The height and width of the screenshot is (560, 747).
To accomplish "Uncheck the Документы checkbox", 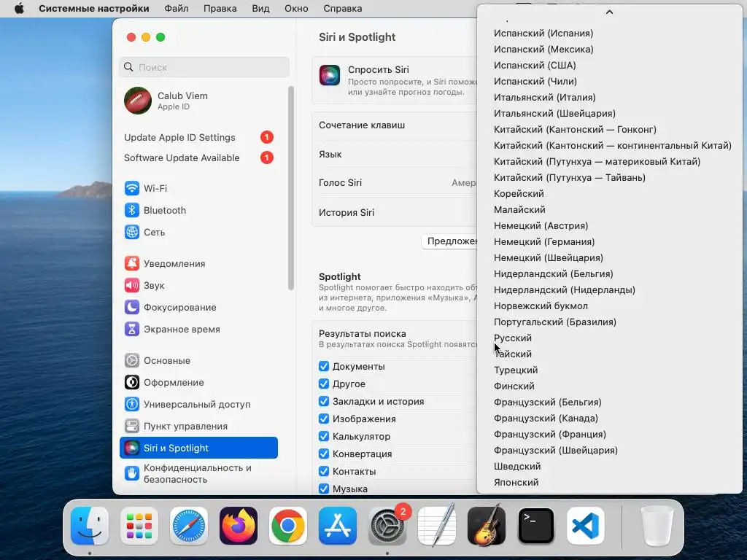I will (x=324, y=366).
